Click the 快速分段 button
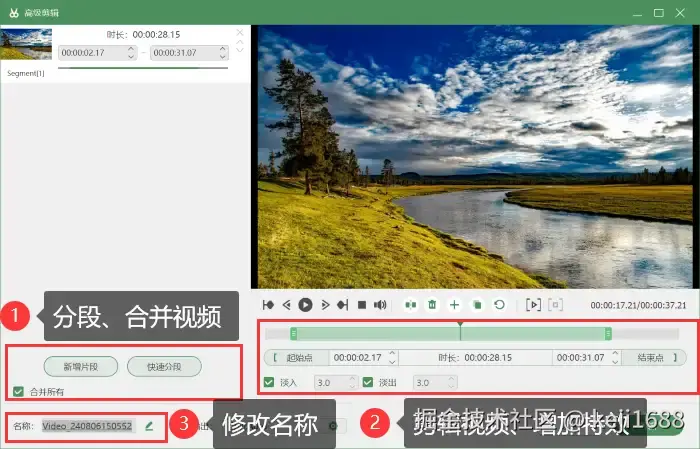700x449 pixels. click(164, 366)
